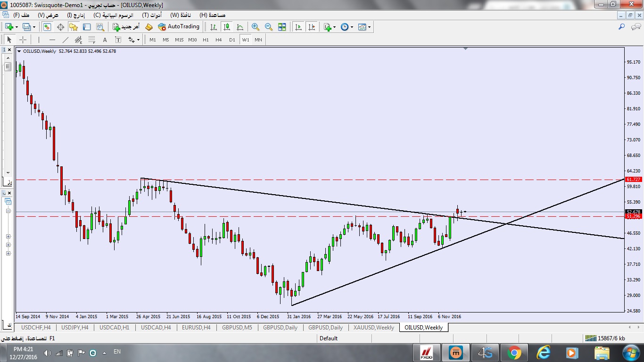Select the Crosshair tool

22,40
